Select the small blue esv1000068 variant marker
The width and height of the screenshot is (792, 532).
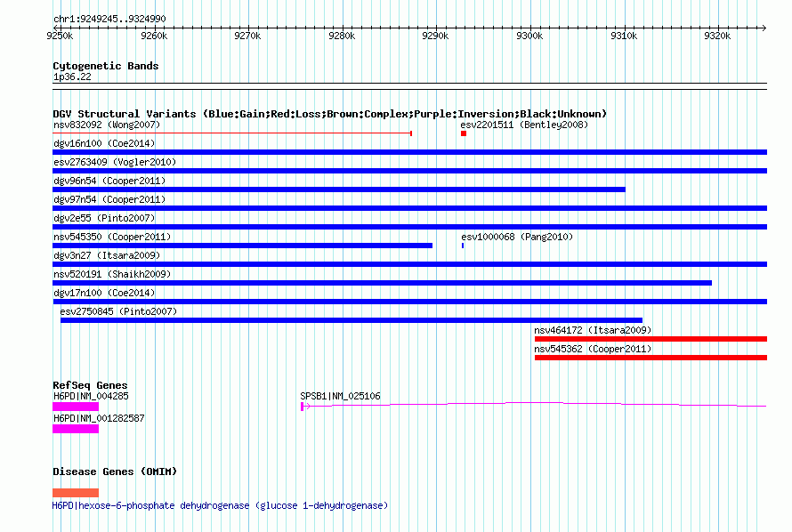[x=463, y=245]
